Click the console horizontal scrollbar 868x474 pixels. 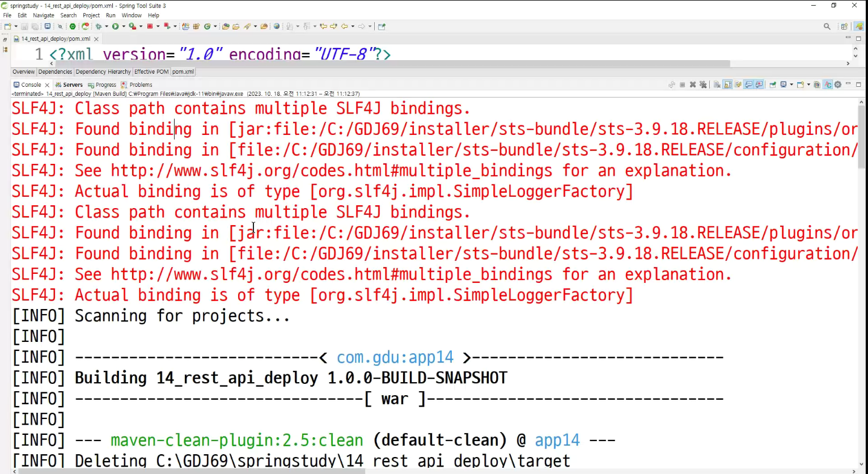click(193, 471)
